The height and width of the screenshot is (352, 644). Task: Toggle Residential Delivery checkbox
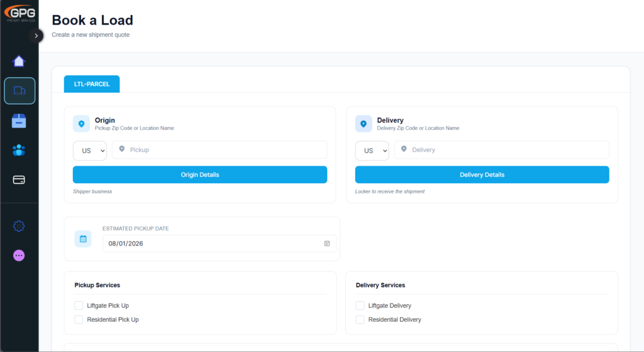click(x=360, y=320)
